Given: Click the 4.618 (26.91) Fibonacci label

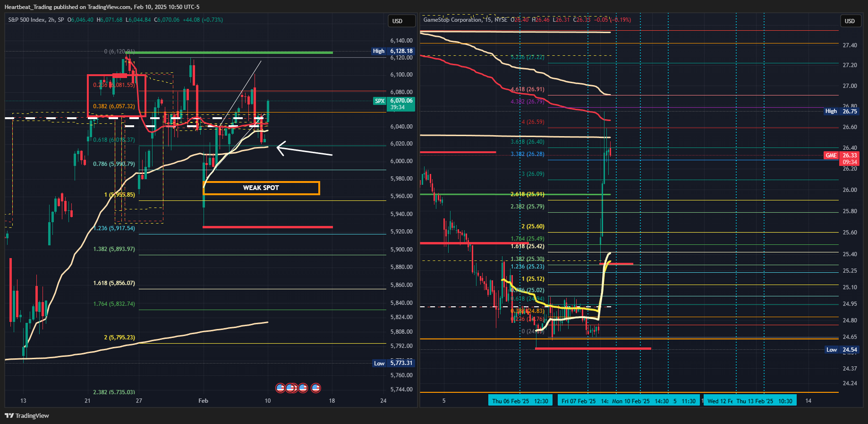Looking at the screenshot, I should (x=528, y=89).
